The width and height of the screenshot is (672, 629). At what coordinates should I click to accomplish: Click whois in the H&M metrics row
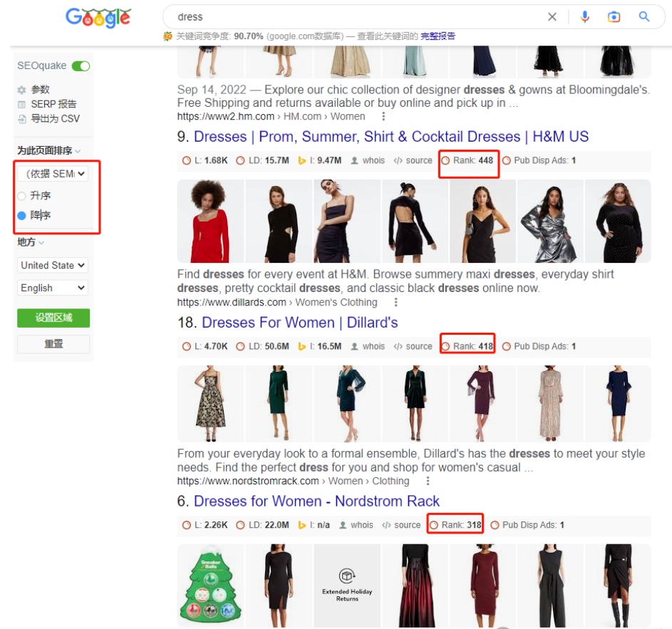[x=368, y=161]
